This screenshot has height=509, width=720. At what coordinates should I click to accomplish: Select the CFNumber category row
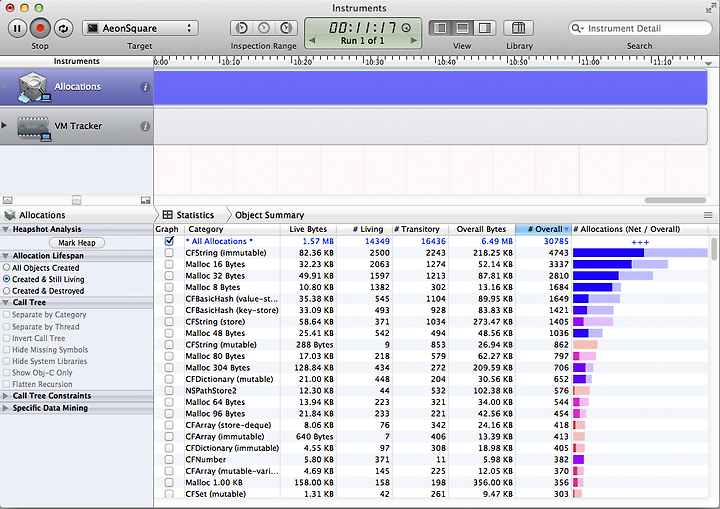431,459
